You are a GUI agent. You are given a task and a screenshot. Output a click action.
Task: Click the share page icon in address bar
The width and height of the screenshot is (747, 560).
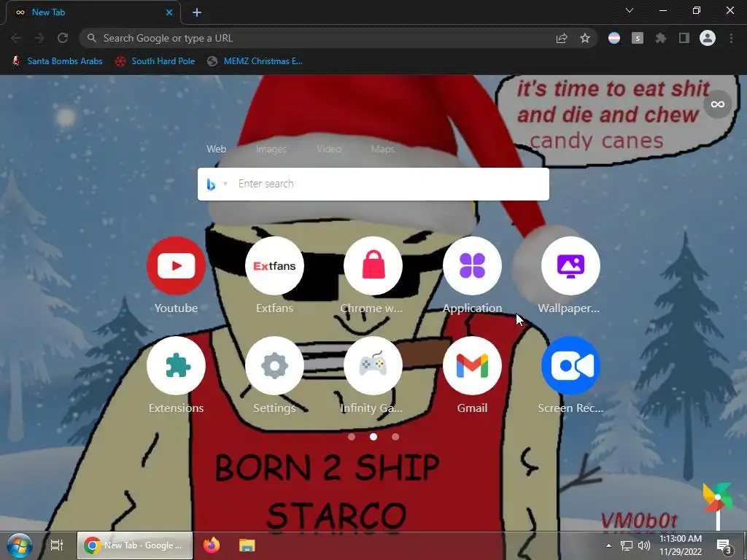562,38
